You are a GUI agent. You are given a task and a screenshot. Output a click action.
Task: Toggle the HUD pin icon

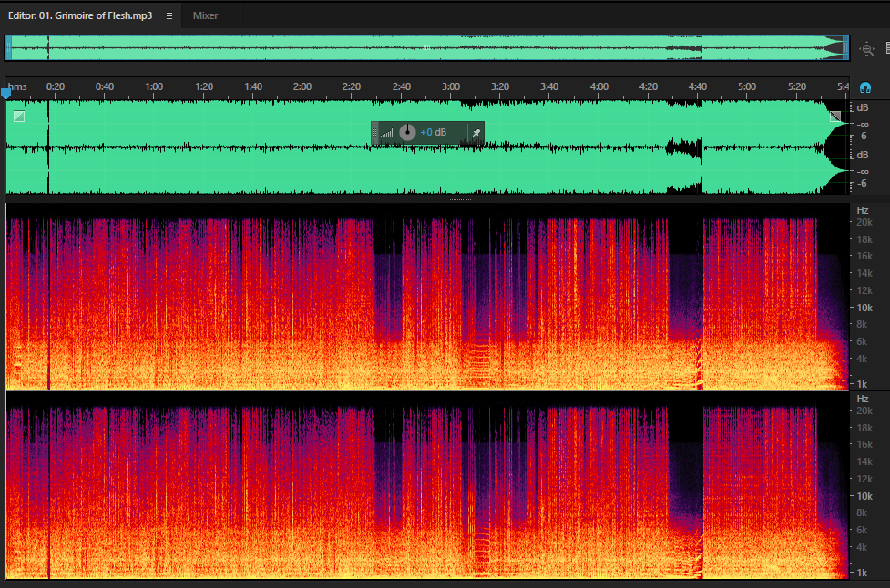[476, 133]
